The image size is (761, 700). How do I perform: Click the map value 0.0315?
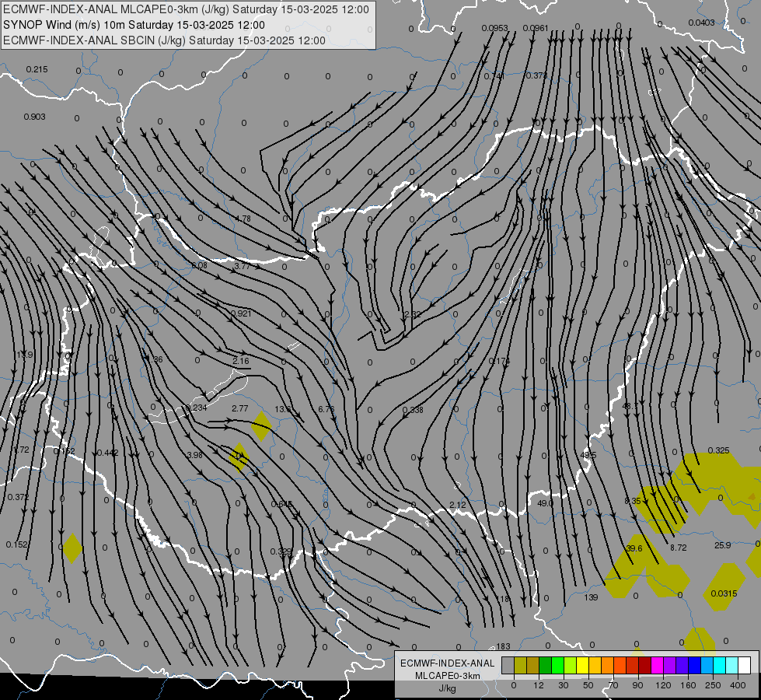point(724,593)
